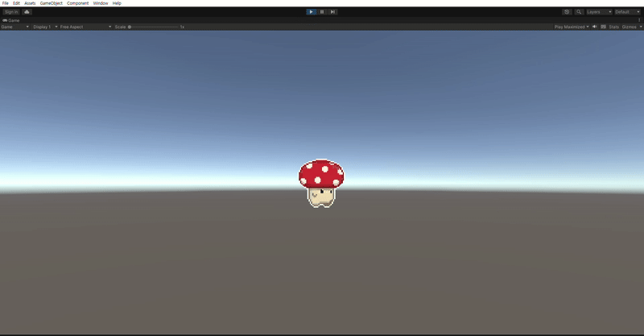Expand the Game view mode dropdown

point(14,27)
